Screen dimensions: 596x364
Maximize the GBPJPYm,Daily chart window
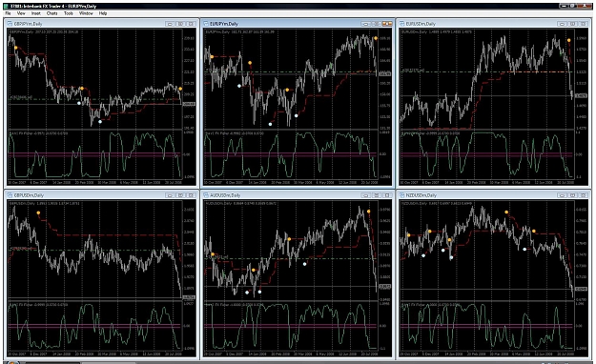(x=181, y=24)
